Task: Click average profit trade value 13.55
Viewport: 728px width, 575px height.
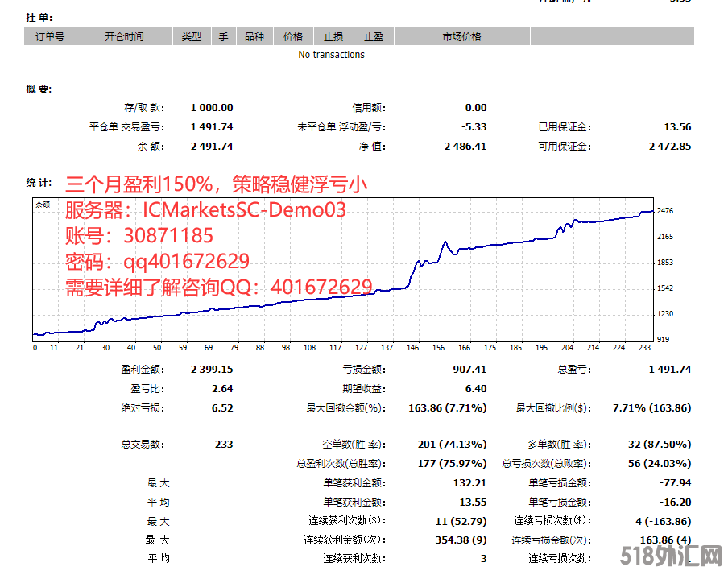Action: click(x=473, y=503)
